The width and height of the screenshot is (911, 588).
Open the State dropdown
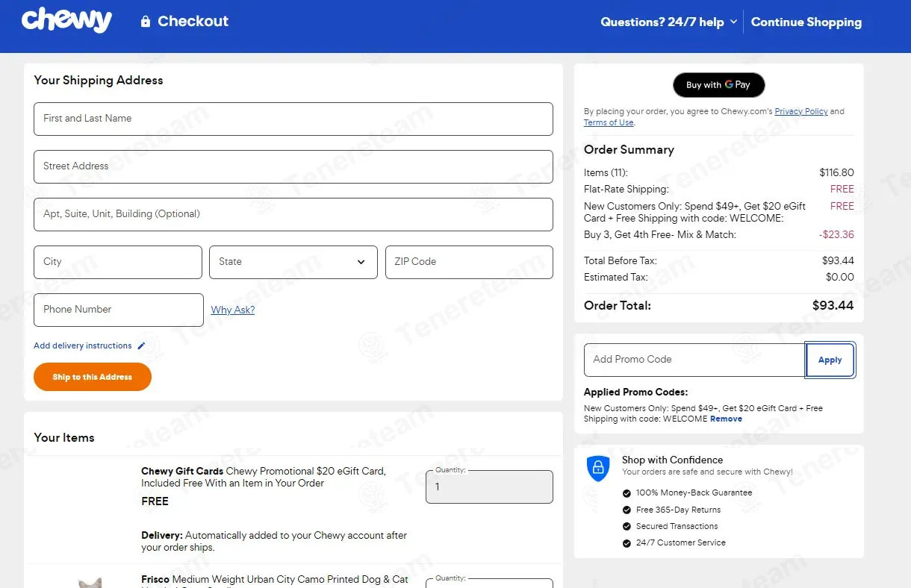pos(293,262)
